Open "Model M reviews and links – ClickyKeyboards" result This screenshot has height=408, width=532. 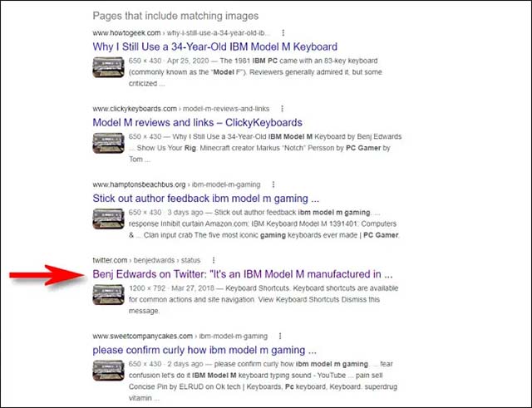[x=198, y=122]
